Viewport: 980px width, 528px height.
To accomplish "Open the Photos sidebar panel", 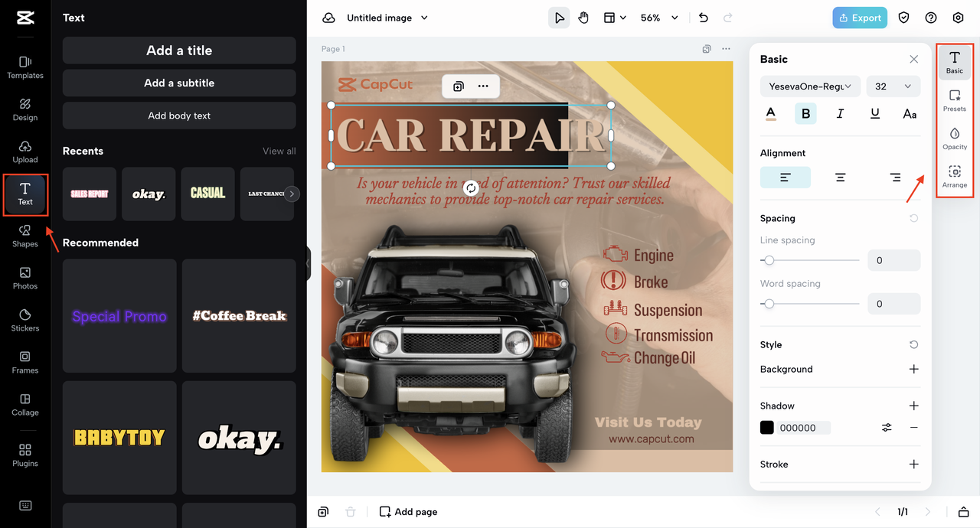I will click(25, 277).
